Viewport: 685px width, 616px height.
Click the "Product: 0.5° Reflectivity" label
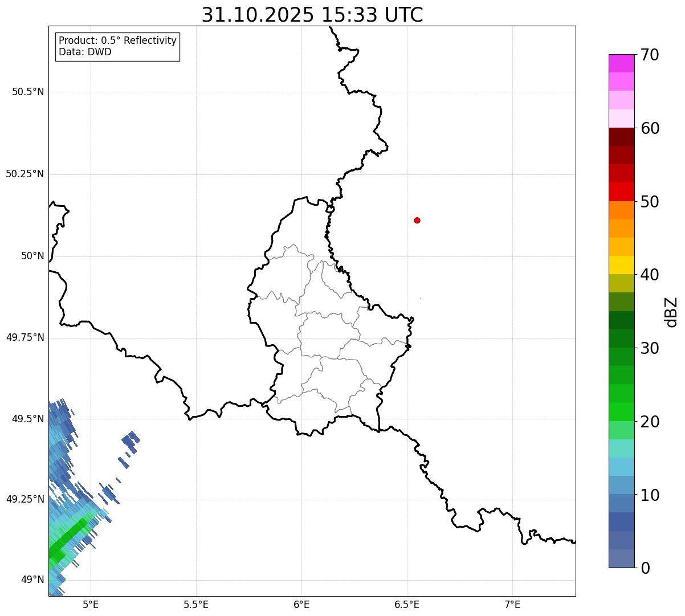[117, 41]
